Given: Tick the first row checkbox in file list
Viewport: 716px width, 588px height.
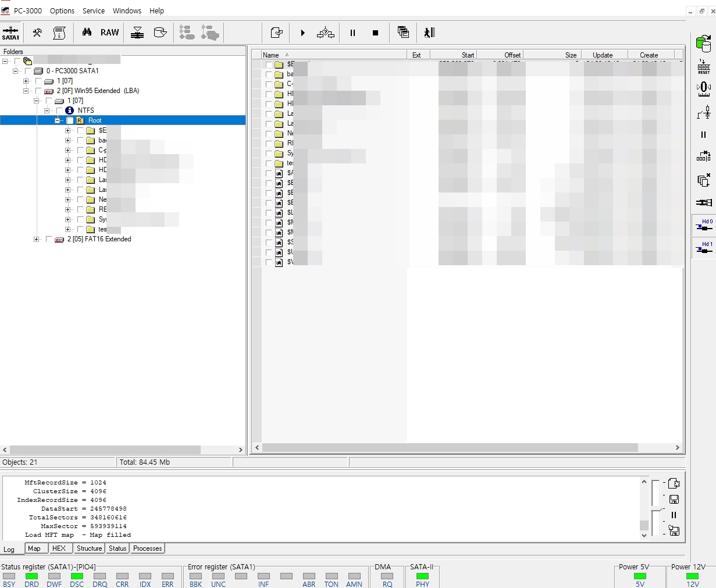Looking at the screenshot, I should pos(269,65).
